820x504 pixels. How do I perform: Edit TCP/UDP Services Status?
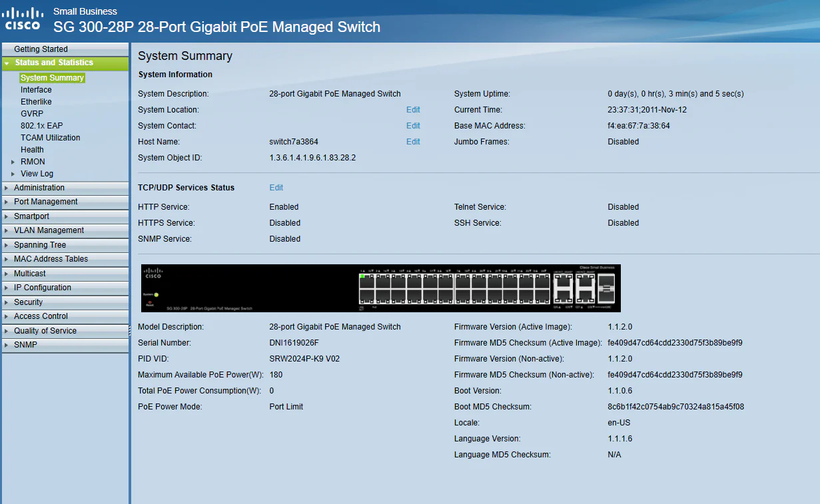276,188
